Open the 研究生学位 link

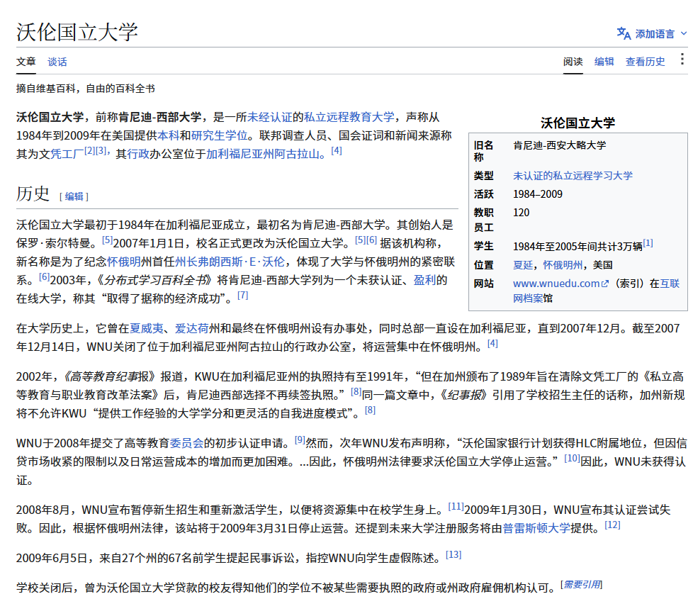point(219,136)
